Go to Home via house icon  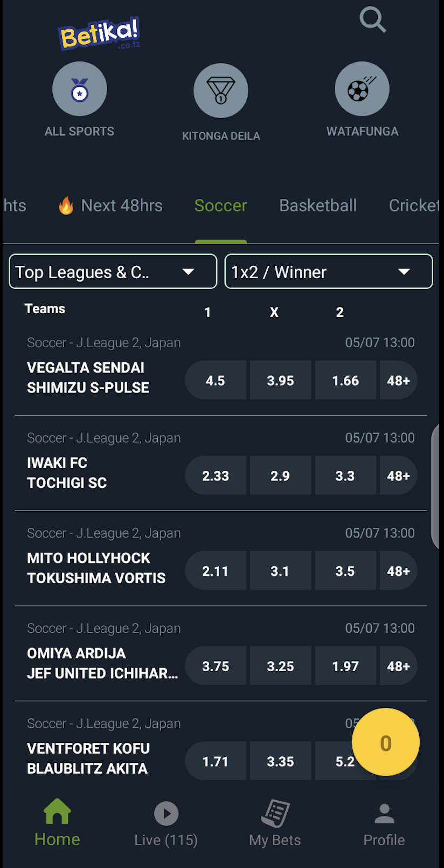coord(57,811)
